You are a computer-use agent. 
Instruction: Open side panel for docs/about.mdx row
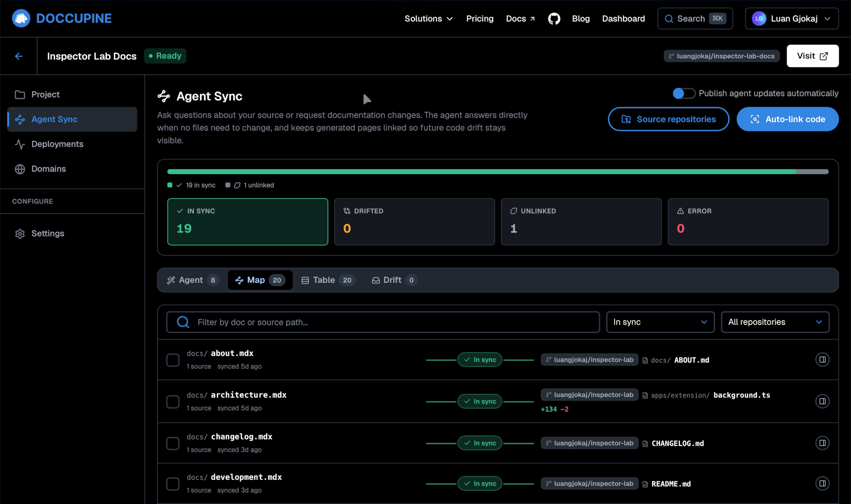822,360
